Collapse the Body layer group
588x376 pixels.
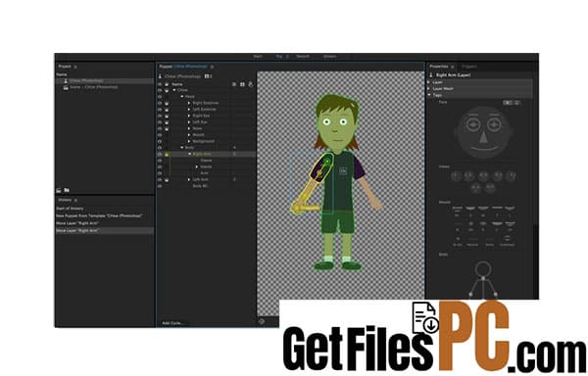click(x=182, y=148)
